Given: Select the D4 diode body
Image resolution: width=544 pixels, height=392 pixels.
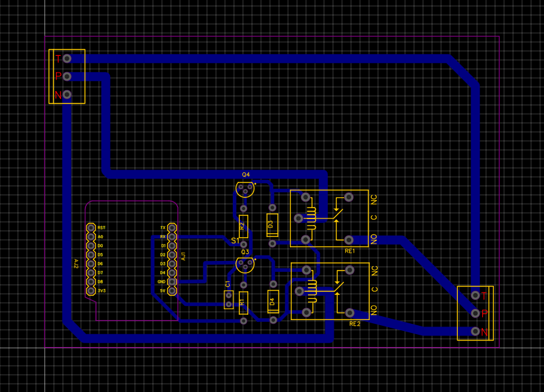Looking at the screenshot, I should point(273,301).
